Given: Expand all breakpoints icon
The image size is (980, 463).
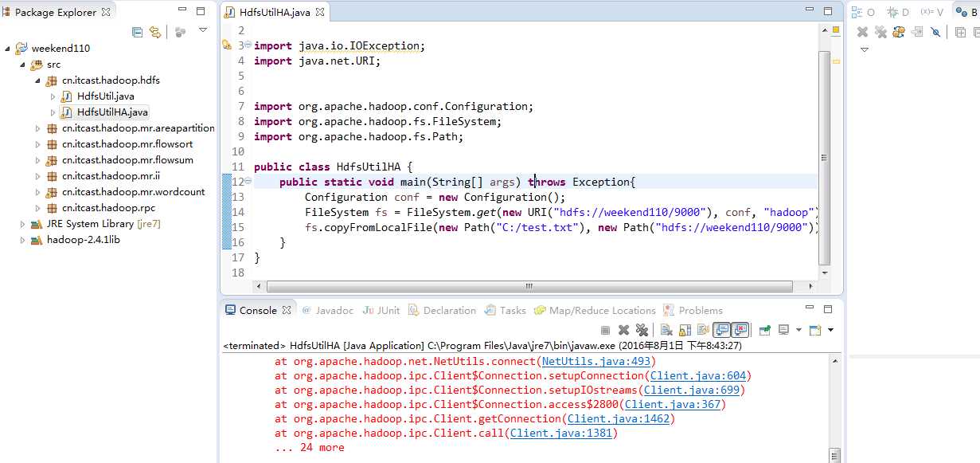Looking at the screenshot, I should click(960, 32).
